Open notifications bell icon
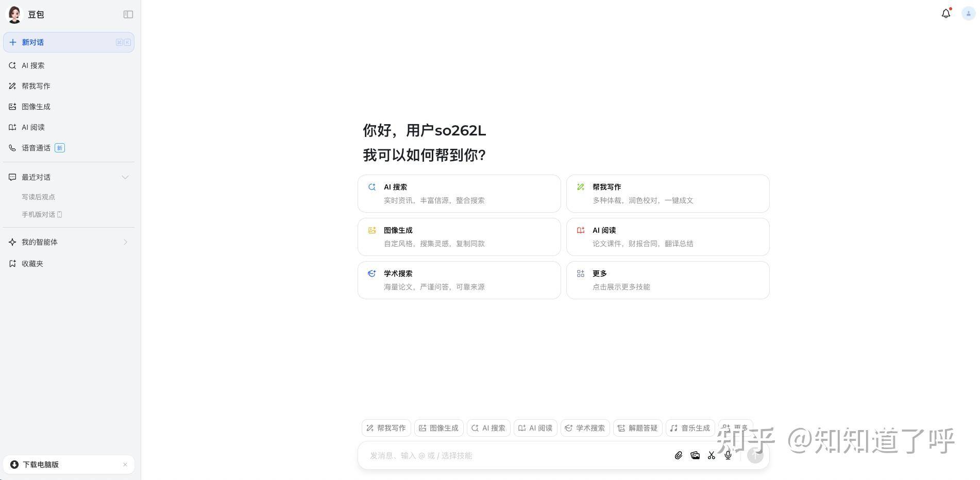The image size is (980, 480). (x=946, y=14)
